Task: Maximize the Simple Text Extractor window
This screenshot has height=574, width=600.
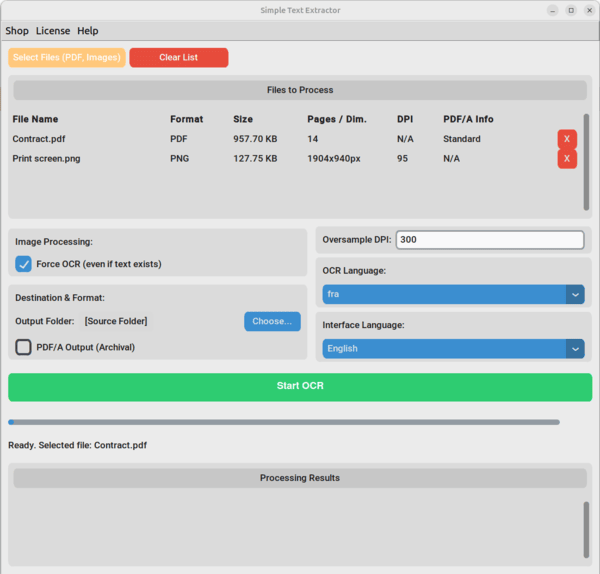Action: (570, 10)
